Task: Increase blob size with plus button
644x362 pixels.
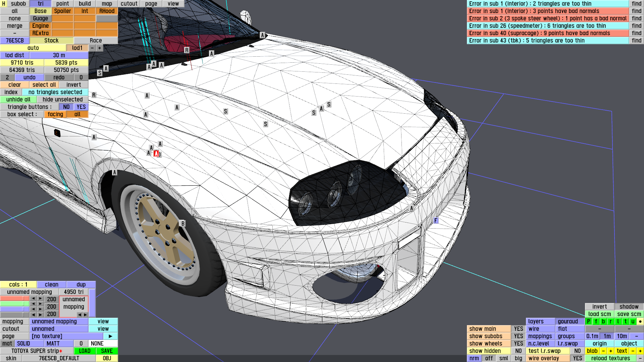Action: pyautogui.click(x=610, y=351)
